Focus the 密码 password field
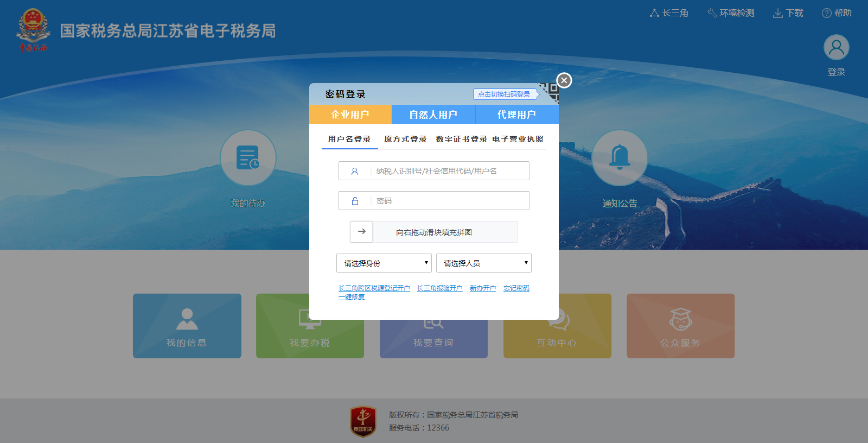868x443 pixels. (434, 201)
